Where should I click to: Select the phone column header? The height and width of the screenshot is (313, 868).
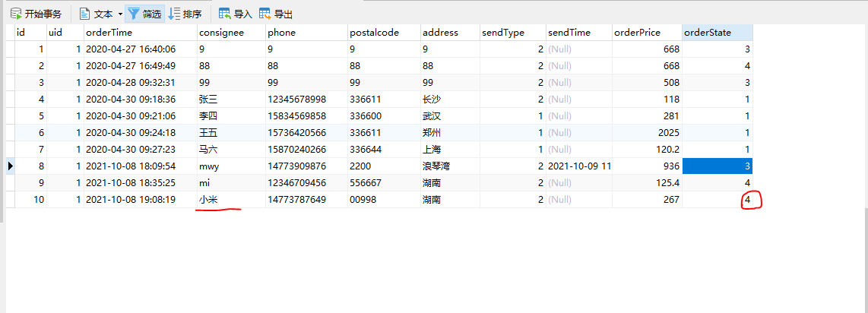[306, 33]
